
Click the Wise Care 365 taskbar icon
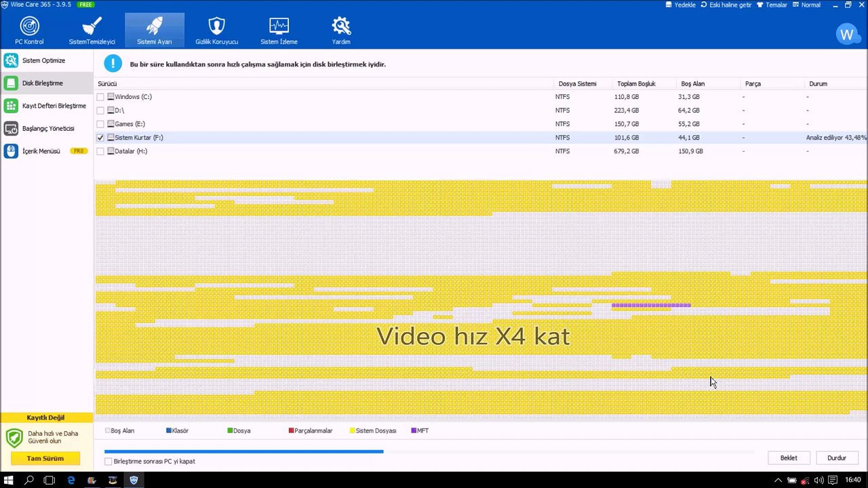pos(134,481)
